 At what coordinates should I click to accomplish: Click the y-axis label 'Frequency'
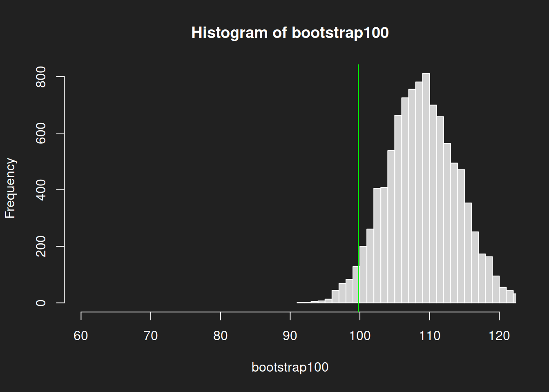(10, 188)
